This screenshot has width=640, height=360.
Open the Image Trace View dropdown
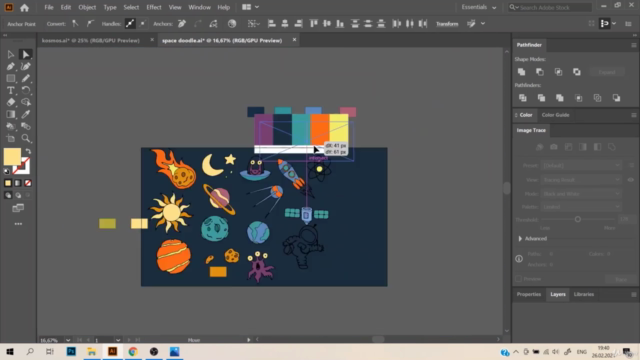(581, 180)
